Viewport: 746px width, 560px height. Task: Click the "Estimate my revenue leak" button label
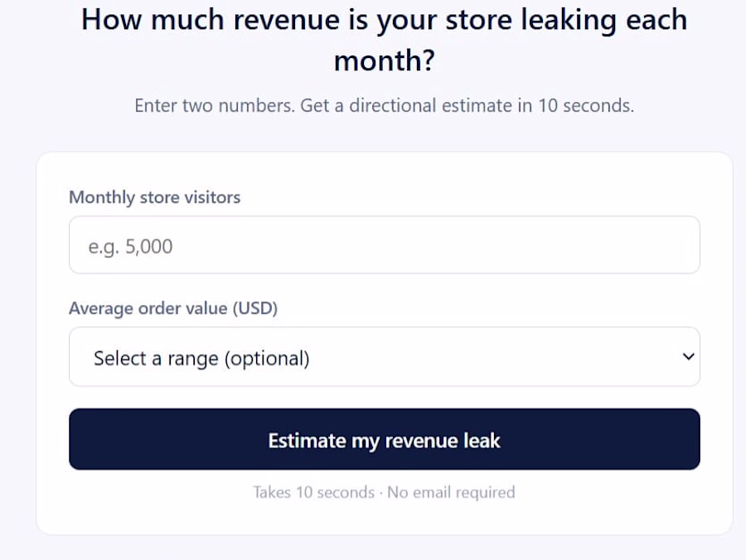pos(384,441)
